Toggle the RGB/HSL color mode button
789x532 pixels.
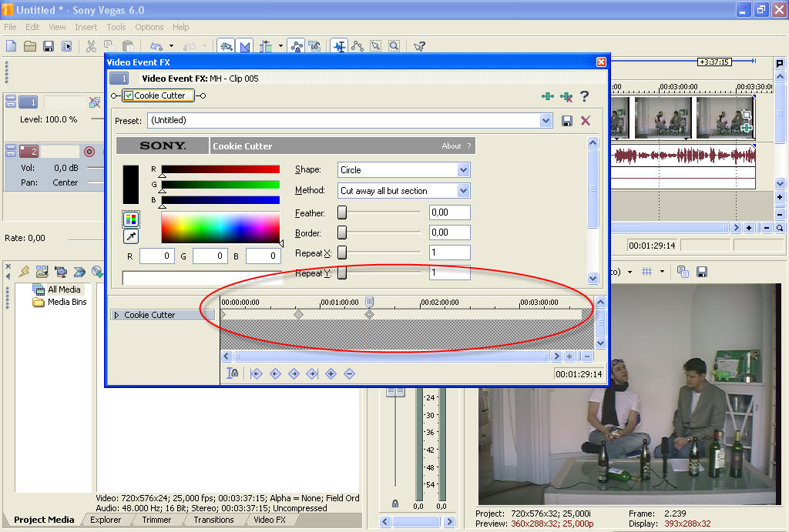coord(131,219)
